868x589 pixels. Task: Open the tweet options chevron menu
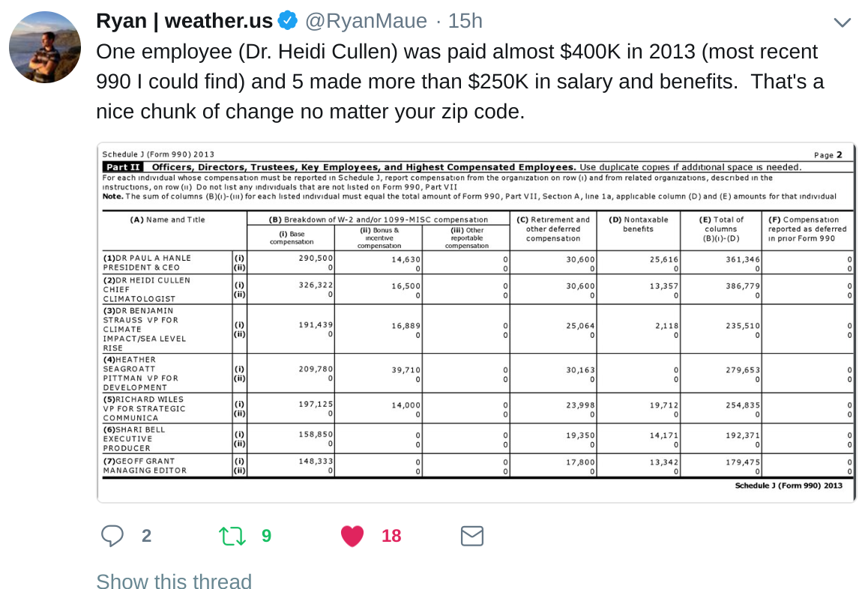pyautogui.click(x=842, y=22)
